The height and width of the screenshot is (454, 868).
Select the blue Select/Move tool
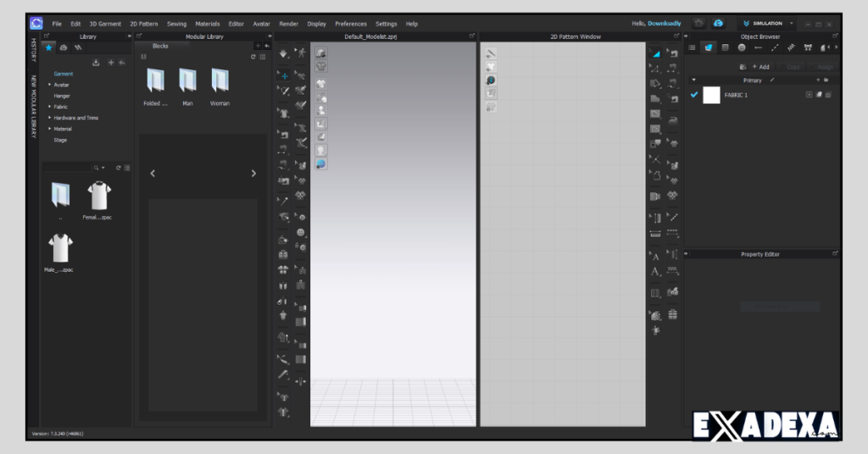tap(284, 75)
